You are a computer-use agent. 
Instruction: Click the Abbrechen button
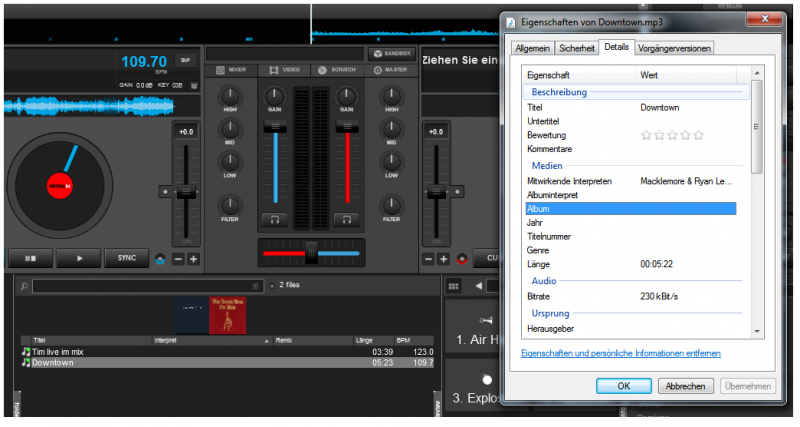(x=686, y=386)
